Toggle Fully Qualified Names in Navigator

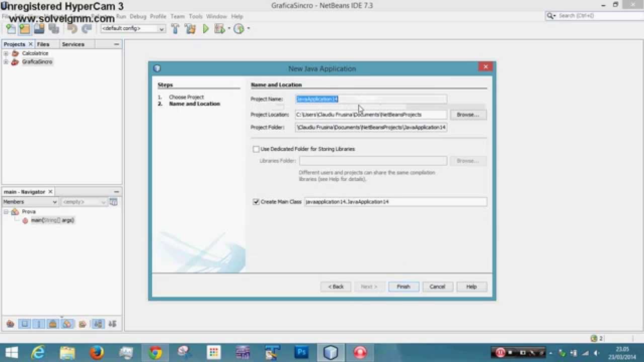pyautogui.click(x=83, y=324)
